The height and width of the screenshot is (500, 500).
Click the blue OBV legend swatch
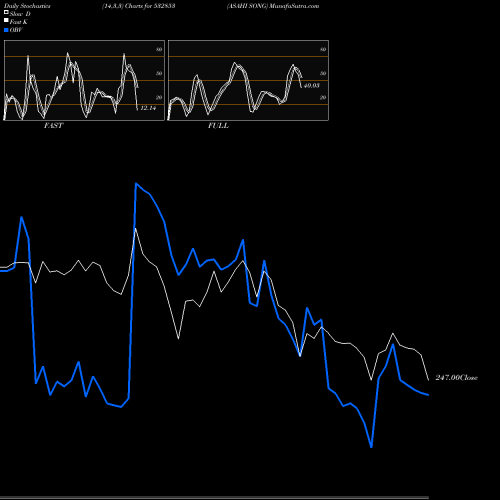point(6,30)
